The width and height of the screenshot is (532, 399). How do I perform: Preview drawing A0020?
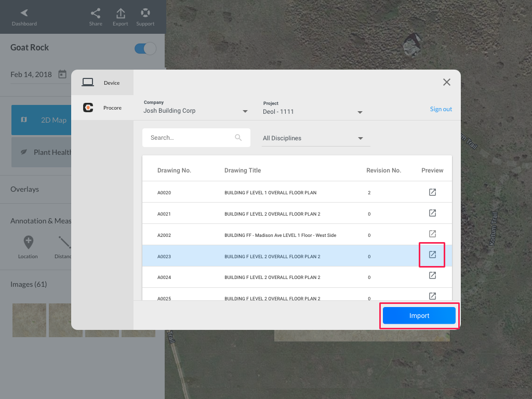(432, 192)
